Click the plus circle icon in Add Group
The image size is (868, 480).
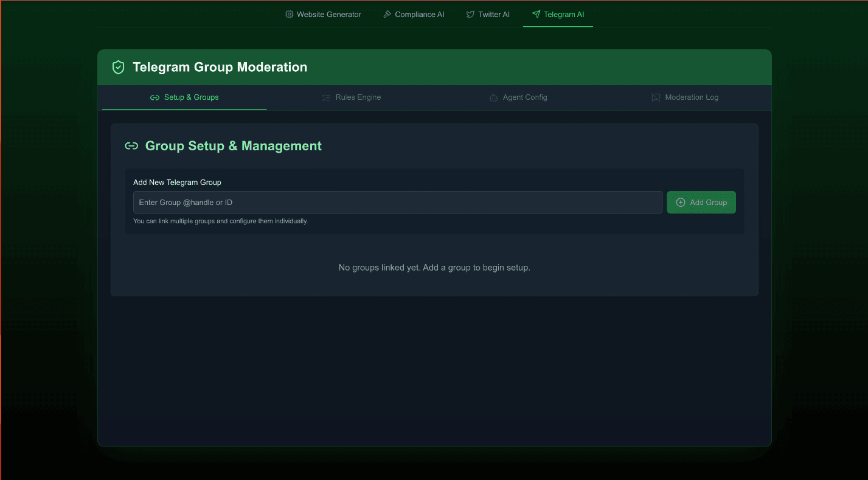click(x=681, y=203)
